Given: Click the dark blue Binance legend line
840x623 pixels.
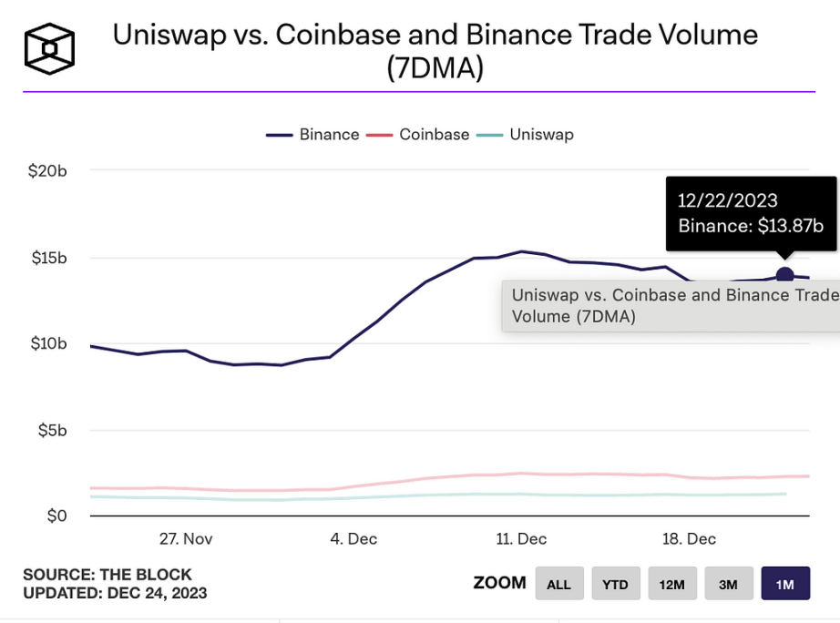Looking at the screenshot, I should click(x=280, y=135).
